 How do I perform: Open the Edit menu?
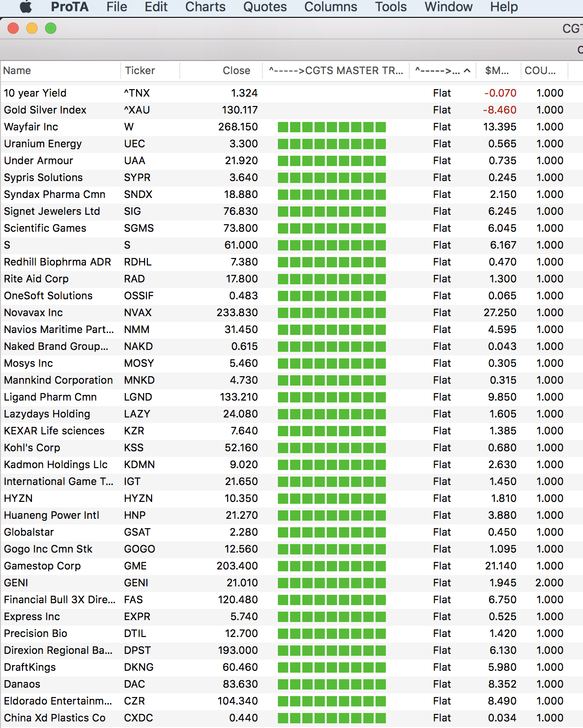[156, 7]
